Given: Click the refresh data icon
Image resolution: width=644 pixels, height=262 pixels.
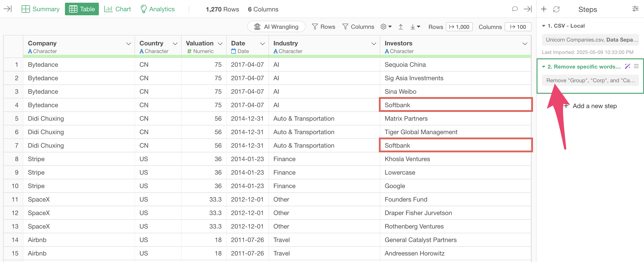Looking at the screenshot, I should pos(556,9).
